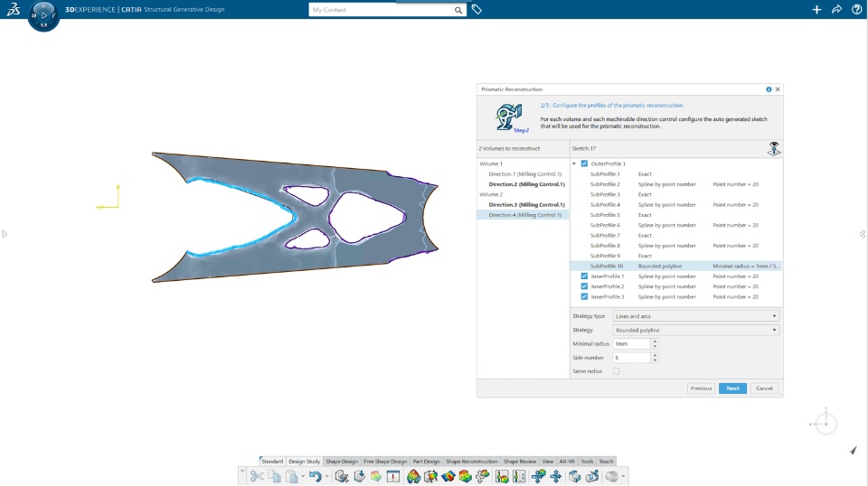This screenshot has height=486, width=868.
Task: Uncheck the InnerProfile.1 checkbox
Action: tap(584, 276)
